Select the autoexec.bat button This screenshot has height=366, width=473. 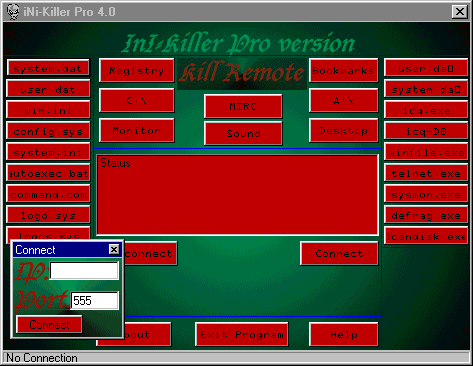click(48, 173)
